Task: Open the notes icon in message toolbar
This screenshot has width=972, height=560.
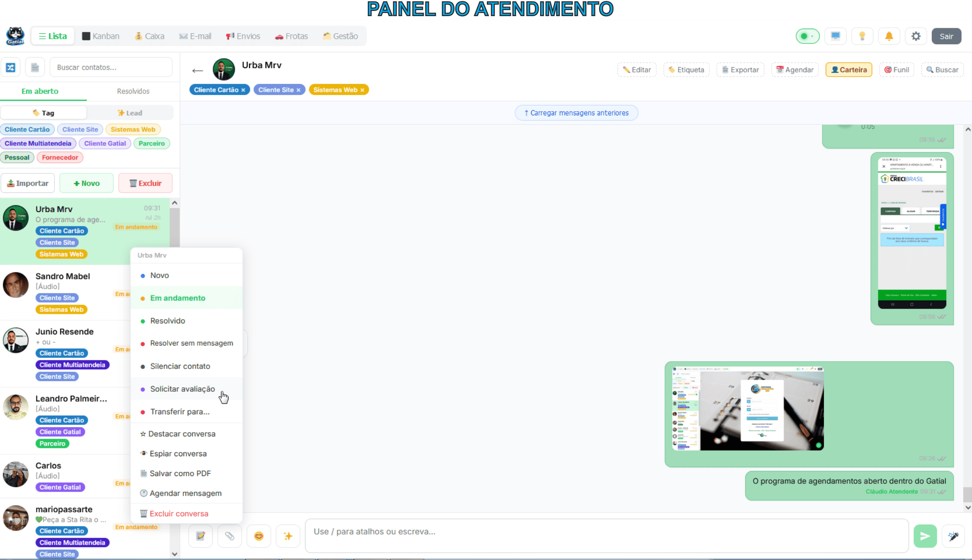Action: click(201, 536)
